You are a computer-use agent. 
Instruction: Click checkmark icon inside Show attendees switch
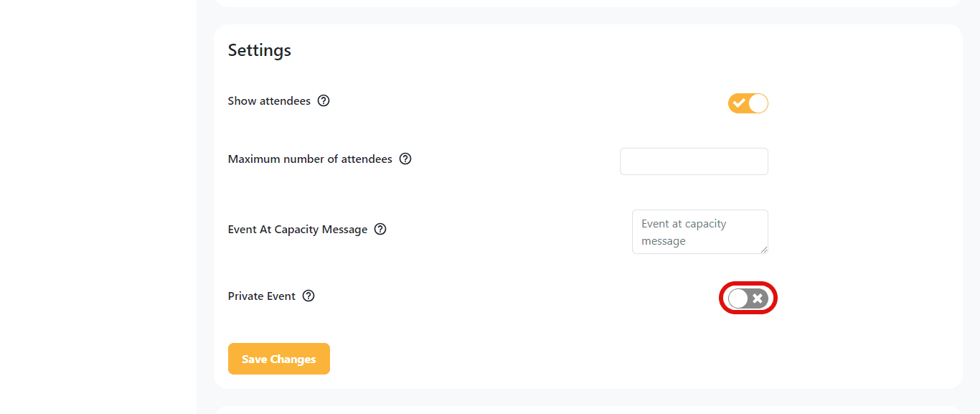[739, 103]
